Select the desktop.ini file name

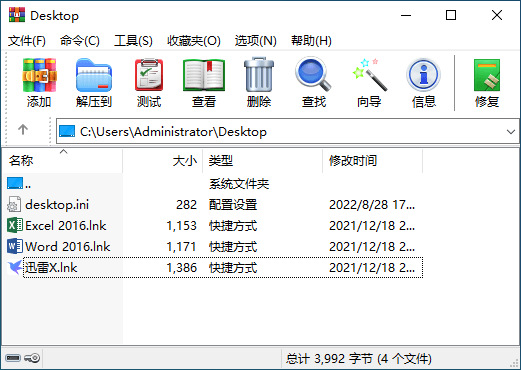57,205
